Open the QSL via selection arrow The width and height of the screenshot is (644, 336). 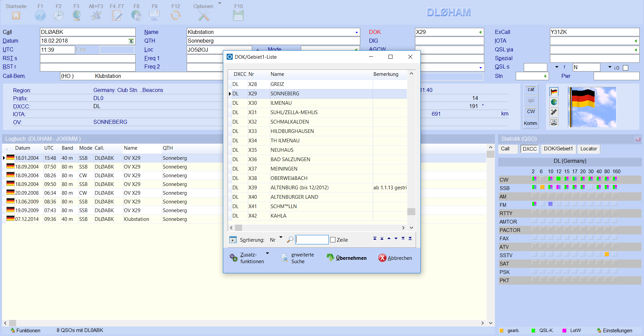coord(636,50)
